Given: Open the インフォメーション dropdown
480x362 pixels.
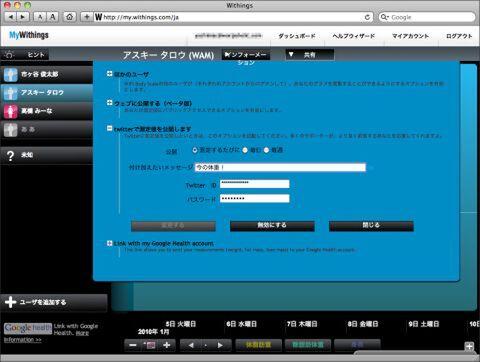Looking at the screenshot, I should point(246,55).
